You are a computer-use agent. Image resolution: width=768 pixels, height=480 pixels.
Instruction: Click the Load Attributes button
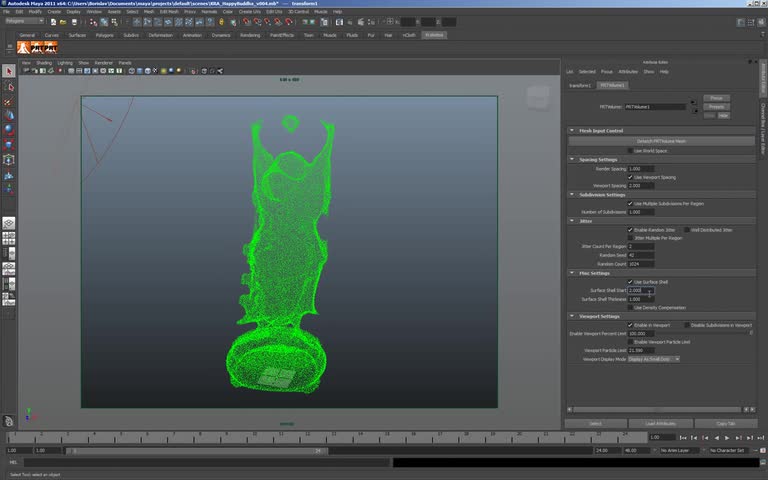660,424
